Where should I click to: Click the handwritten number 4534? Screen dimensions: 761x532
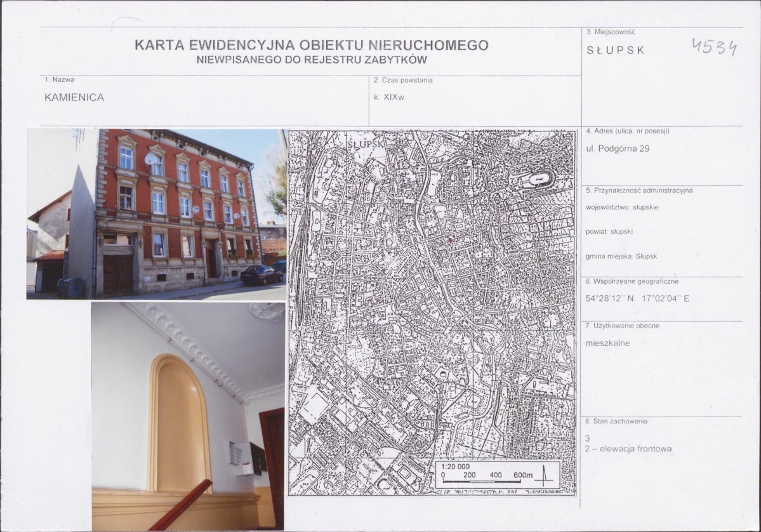point(714,47)
